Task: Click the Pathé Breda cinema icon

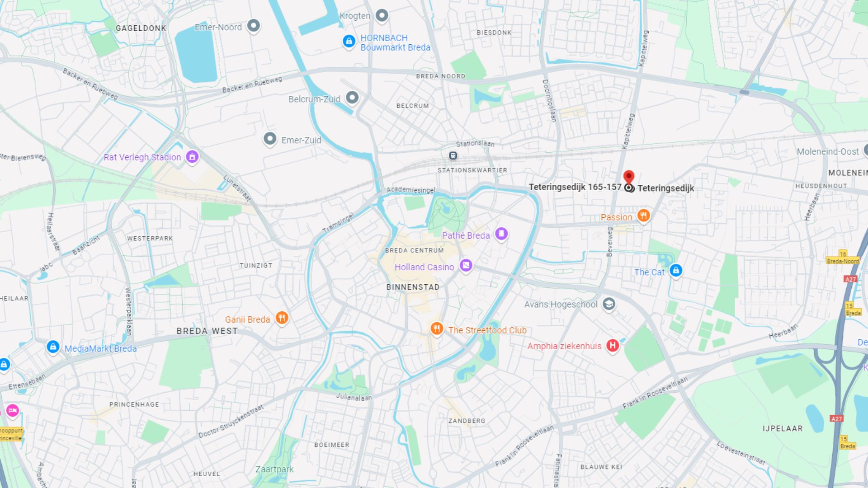Action: [501, 234]
